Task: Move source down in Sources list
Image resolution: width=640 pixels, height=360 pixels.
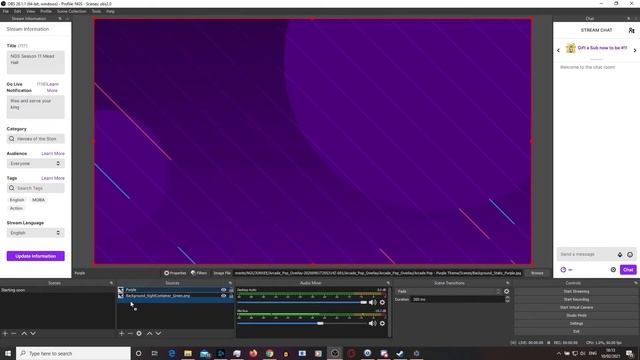Action: tap(158, 333)
